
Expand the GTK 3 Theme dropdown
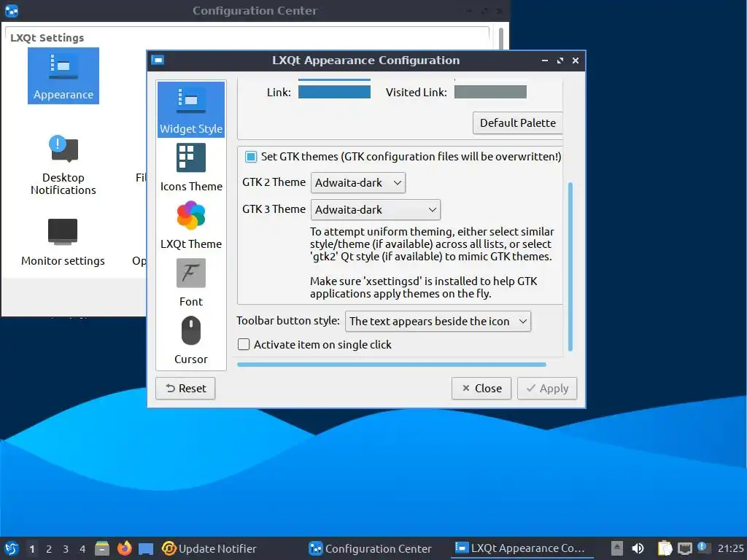click(x=376, y=209)
